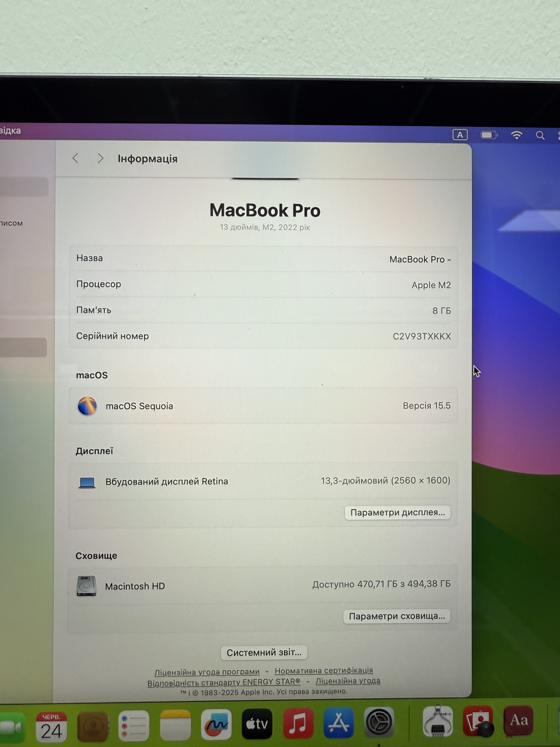Go back with the left chevron
Viewport: 560px width, 747px height.
(76, 158)
